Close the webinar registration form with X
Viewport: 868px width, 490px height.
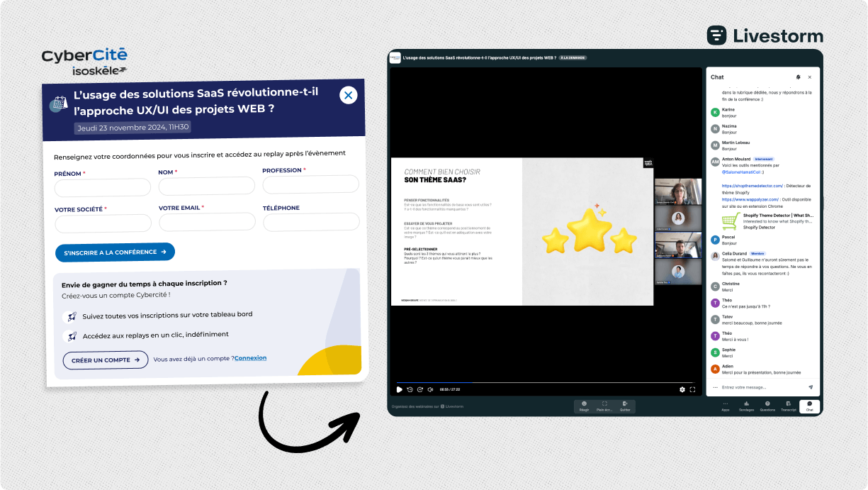click(348, 94)
